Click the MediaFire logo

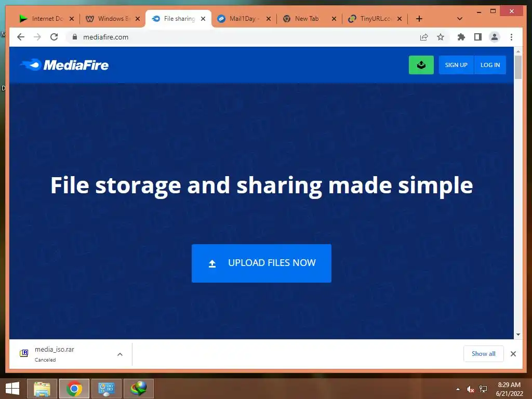tap(64, 65)
